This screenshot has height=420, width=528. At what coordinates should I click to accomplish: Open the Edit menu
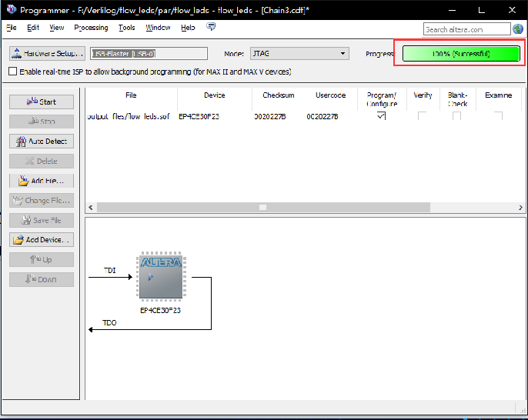[33, 28]
